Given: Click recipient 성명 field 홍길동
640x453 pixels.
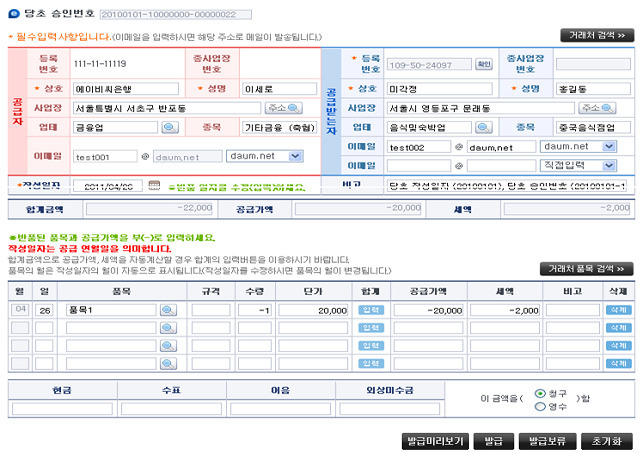Looking at the screenshot, I should [x=593, y=89].
